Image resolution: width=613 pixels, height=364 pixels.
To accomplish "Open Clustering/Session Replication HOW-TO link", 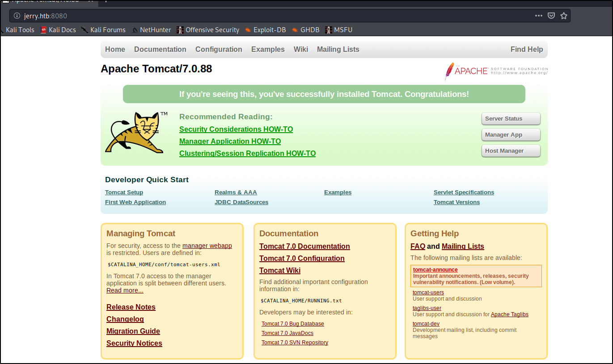I will 247,154.
